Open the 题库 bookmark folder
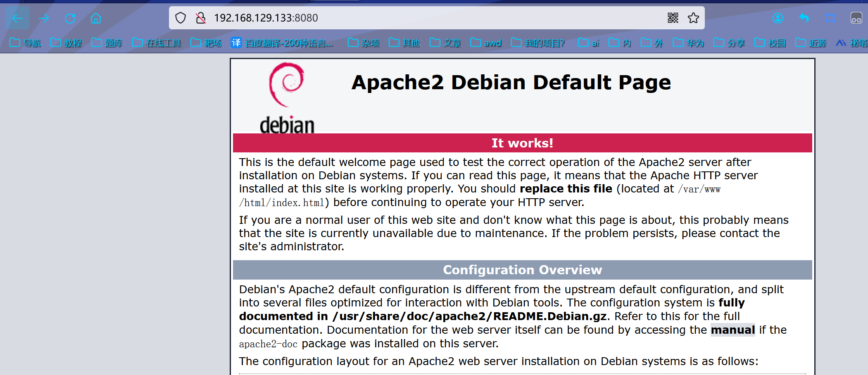The width and height of the screenshot is (868, 375). coord(107,43)
